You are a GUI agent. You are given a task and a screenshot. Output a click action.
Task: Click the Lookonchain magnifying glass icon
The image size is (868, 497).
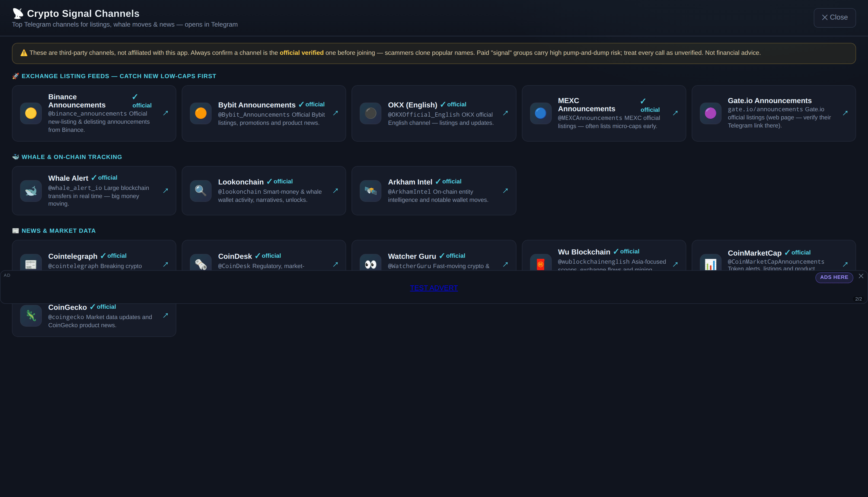click(201, 191)
